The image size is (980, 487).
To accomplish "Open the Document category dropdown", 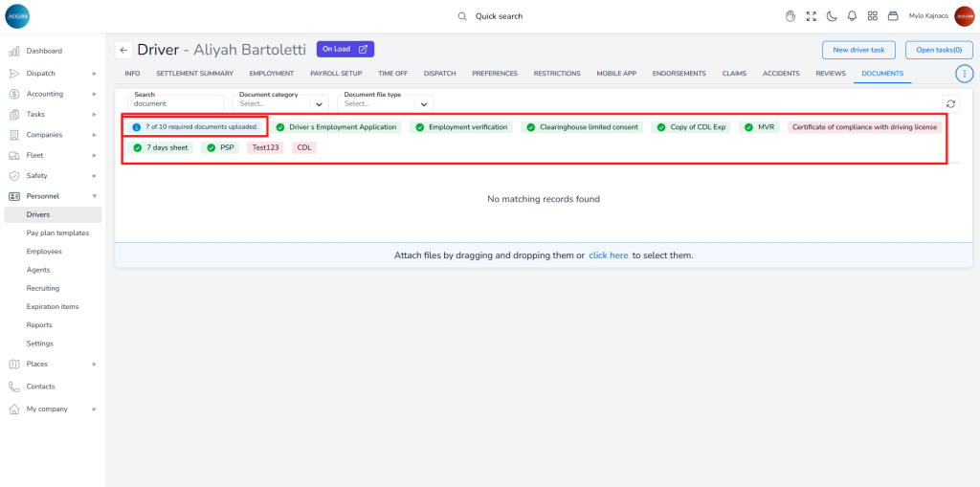I will (281, 103).
